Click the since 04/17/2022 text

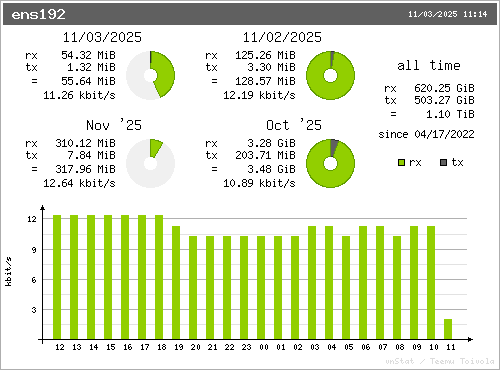(x=426, y=134)
